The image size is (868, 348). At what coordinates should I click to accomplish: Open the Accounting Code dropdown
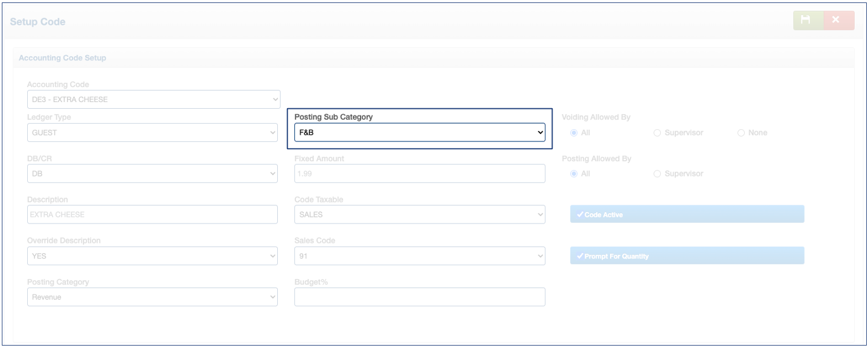coord(153,100)
